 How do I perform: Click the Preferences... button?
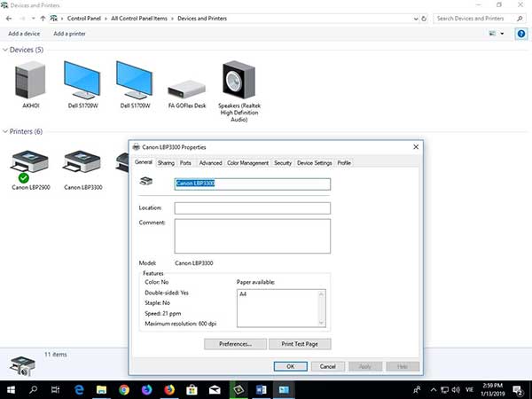[235, 344]
